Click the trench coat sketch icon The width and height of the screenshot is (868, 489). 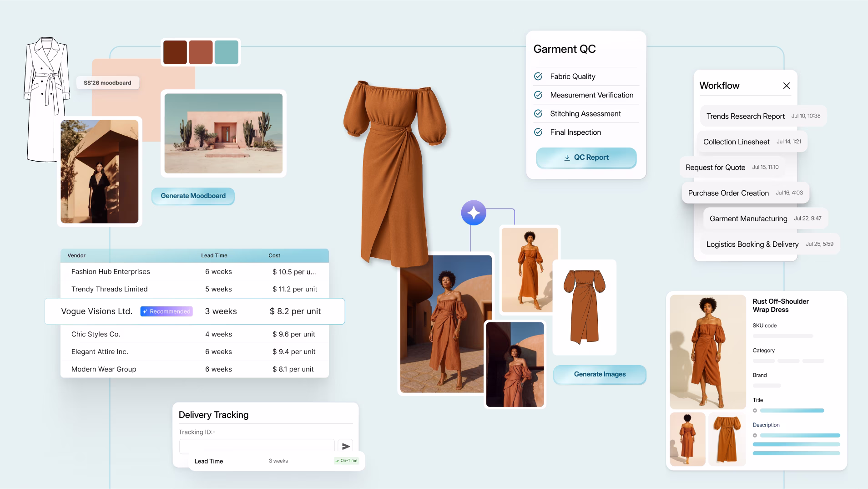click(46, 99)
